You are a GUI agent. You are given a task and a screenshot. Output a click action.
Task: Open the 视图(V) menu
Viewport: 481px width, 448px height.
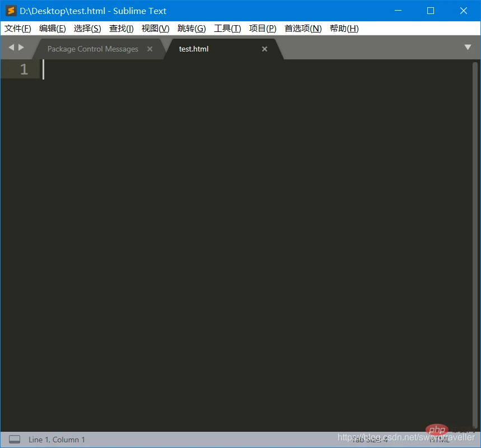click(x=156, y=29)
